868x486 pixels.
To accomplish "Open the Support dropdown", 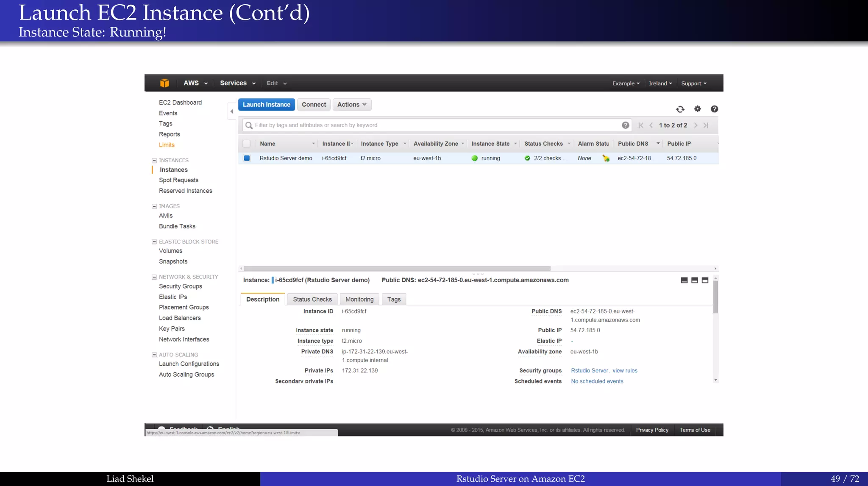I will 694,83.
